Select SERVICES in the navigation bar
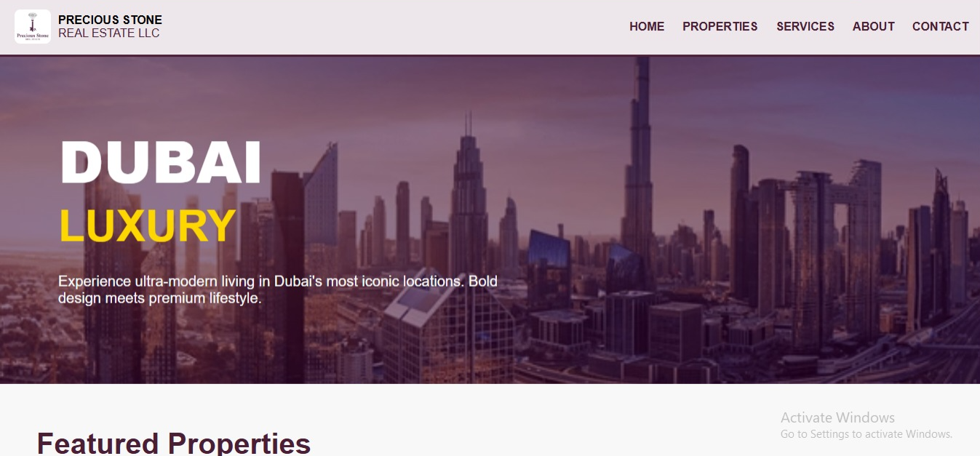 click(805, 27)
